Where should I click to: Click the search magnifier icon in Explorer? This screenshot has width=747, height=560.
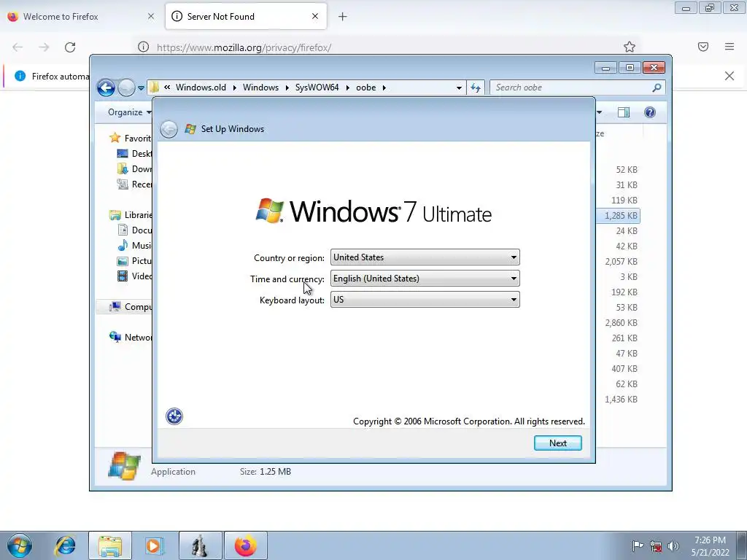point(657,87)
